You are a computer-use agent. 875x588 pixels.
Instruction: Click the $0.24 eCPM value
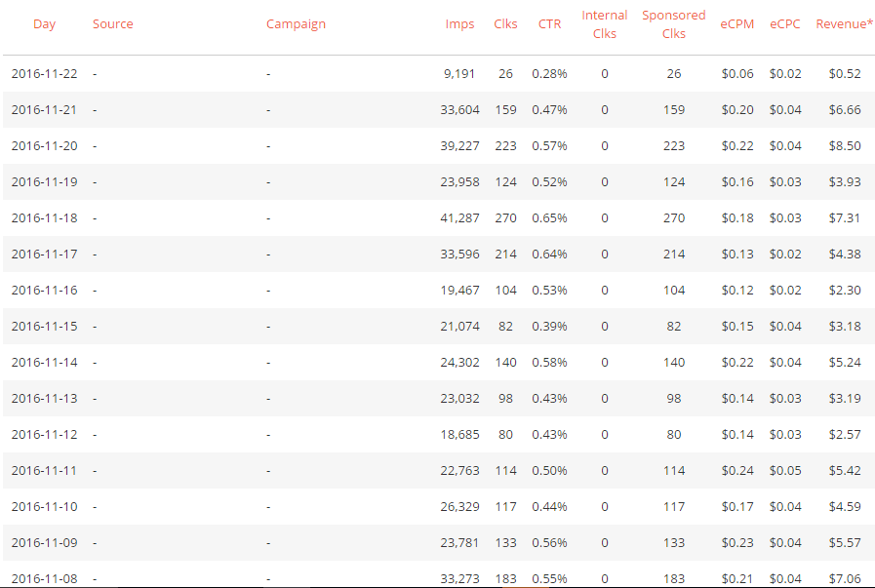tap(737, 471)
